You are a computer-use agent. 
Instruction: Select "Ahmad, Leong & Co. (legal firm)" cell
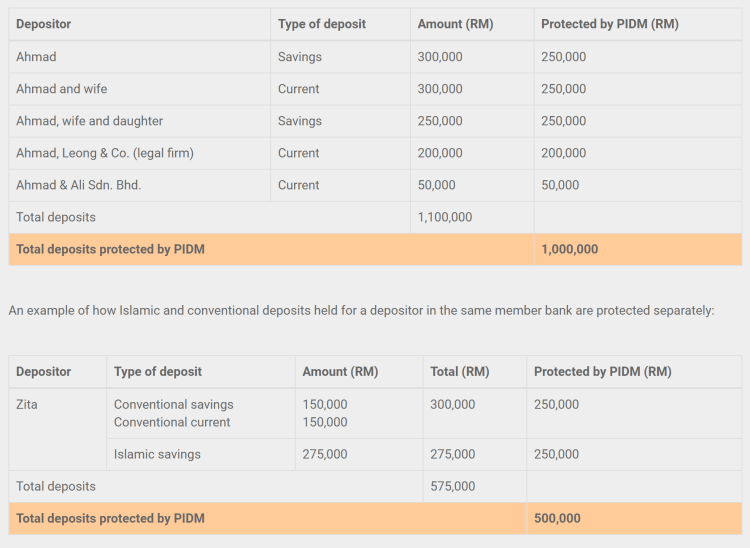(105, 153)
